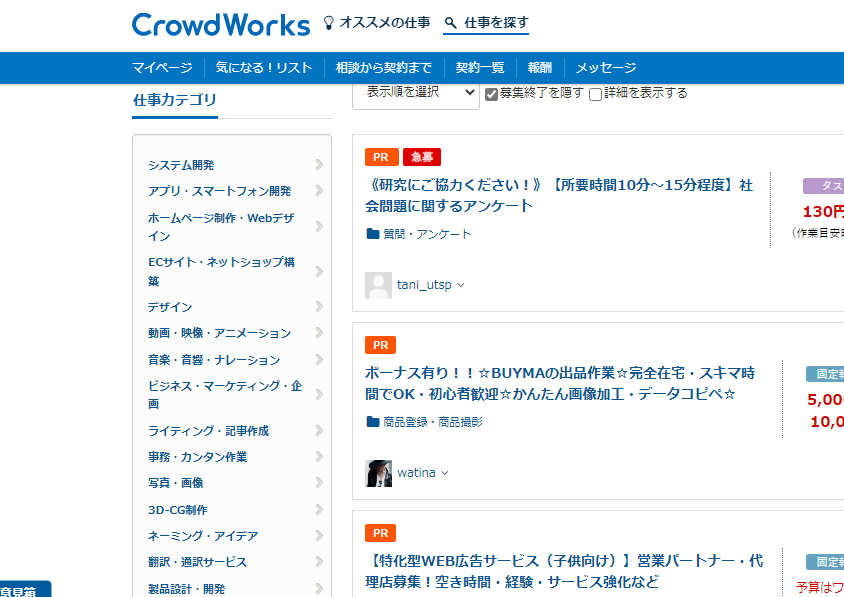Click folder icon next to 商品登録・商品撮影

click(x=372, y=422)
